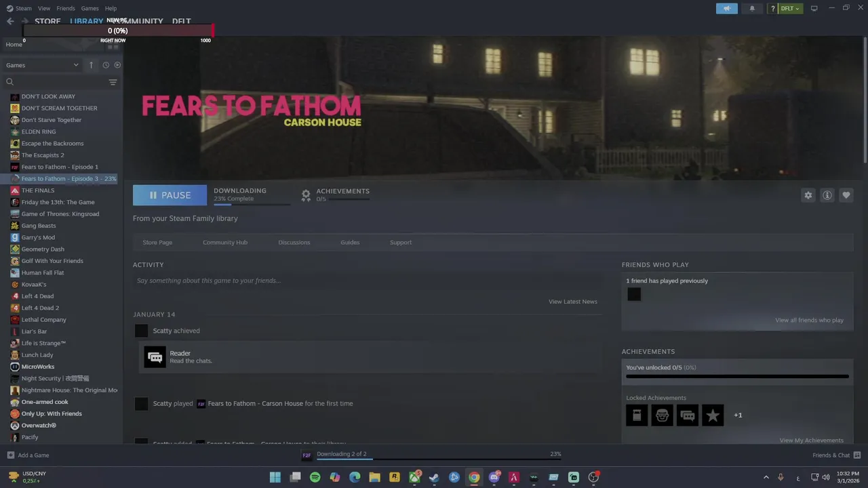Open the Help menu
The image size is (868, 488).
tap(111, 8)
